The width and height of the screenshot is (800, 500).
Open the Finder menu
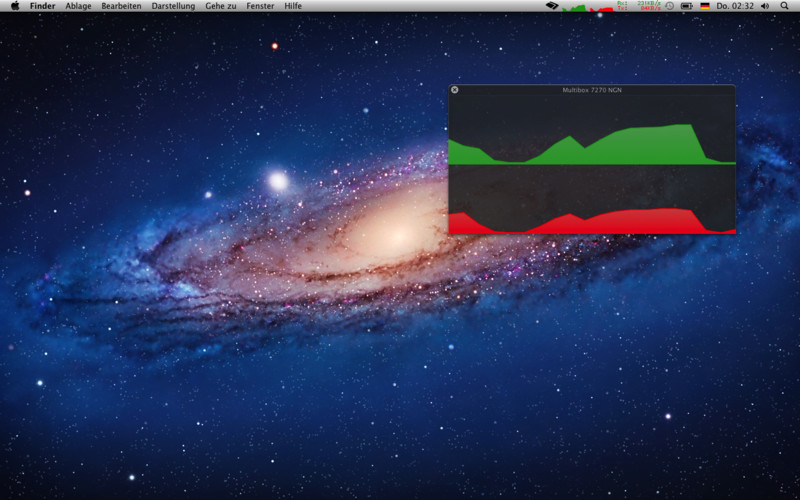[42, 6]
